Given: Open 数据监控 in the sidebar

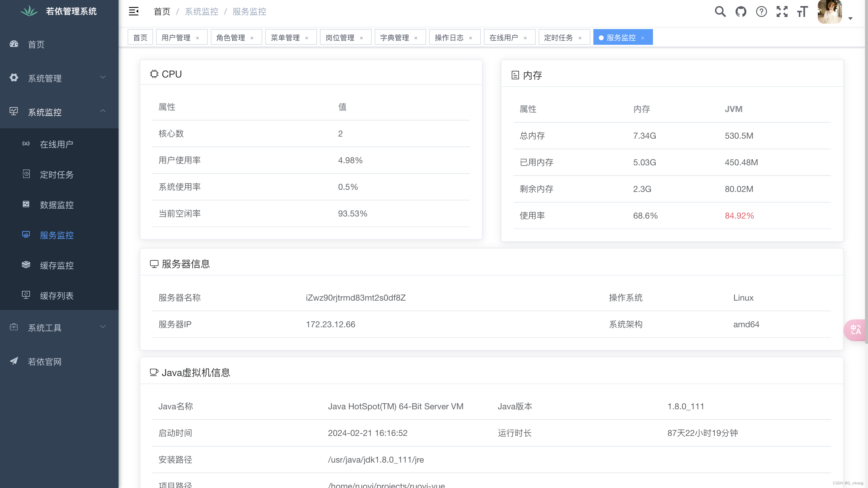Looking at the screenshot, I should point(57,205).
